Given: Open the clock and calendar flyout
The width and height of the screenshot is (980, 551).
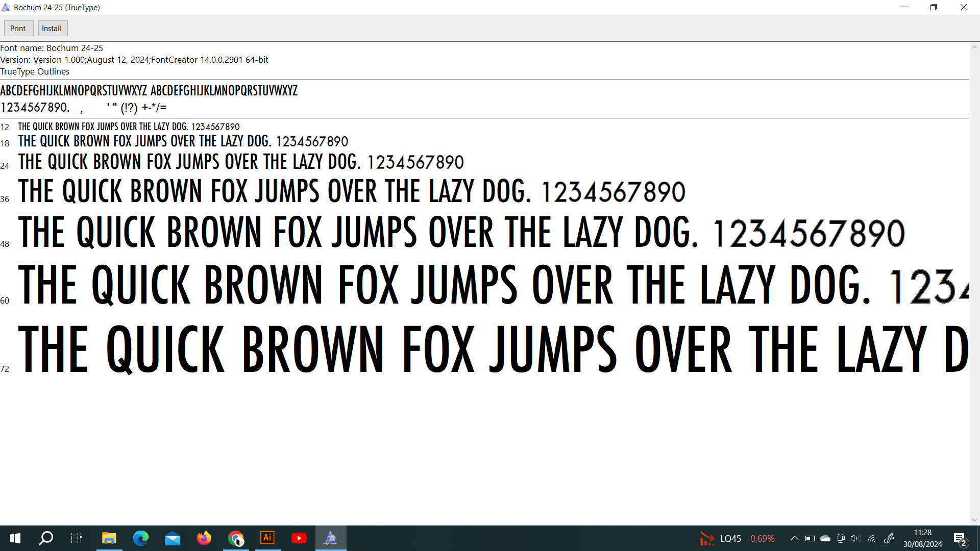Looking at the screenshot, I should click(922, 538).
